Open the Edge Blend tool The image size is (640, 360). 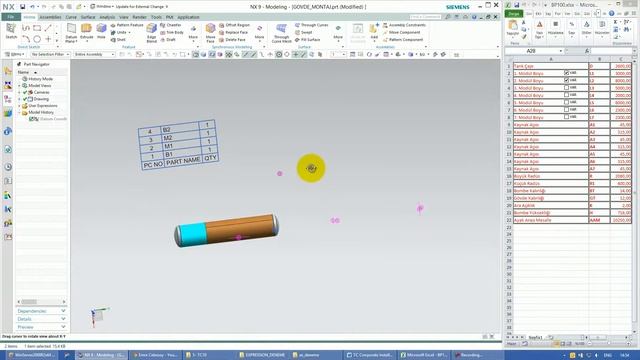pyautogui.click(x=151, y=33)
